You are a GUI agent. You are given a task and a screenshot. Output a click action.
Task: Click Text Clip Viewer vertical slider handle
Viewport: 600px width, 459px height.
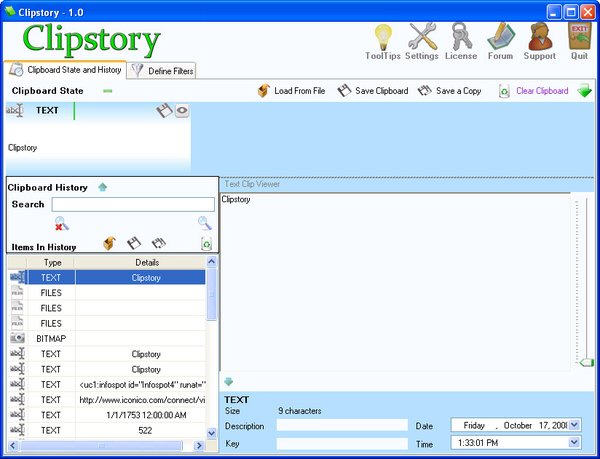pos(586,362)
